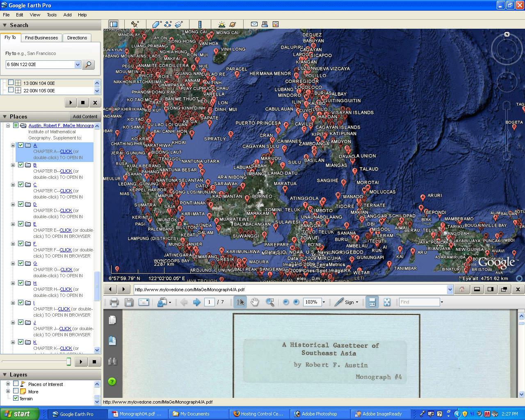
Task: Collapse the Search panel triangle
Action: (x=5, y=25)
